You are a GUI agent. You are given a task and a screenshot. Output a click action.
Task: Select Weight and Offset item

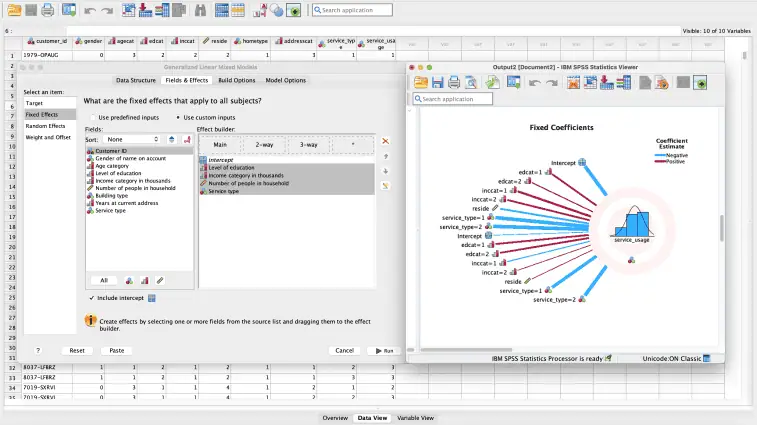(x=50, y=137)
